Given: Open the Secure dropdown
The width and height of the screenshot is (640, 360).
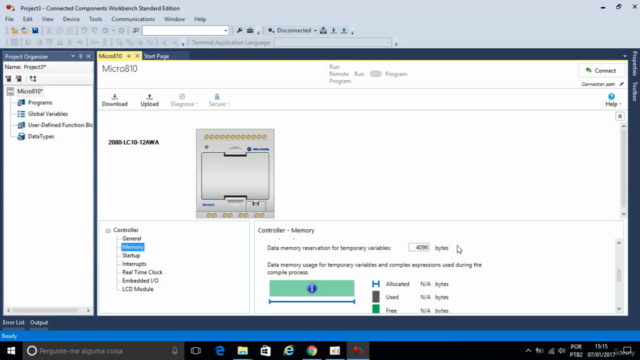Looking at the screenshot, I should (x=219, y=100).
